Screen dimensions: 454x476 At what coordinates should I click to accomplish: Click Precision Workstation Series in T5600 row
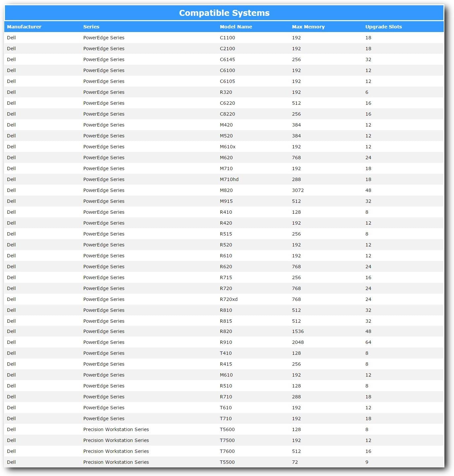tap(116, 429)
